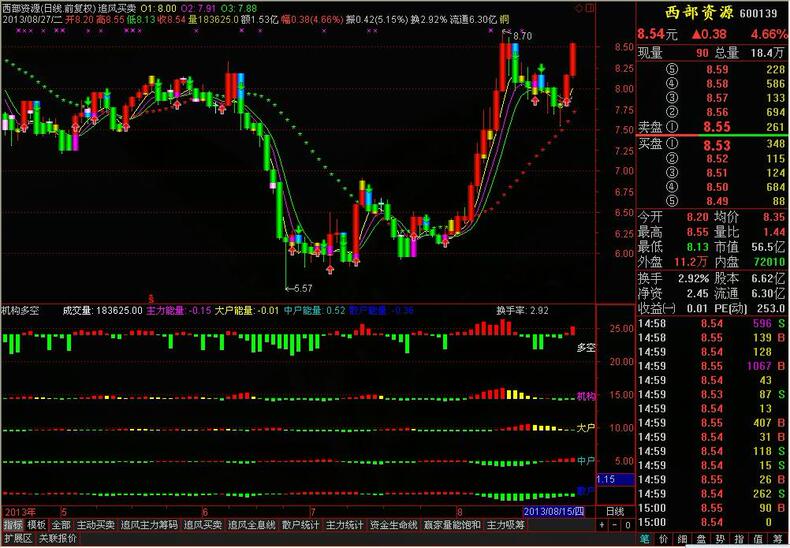This screenshot has width=790, height=548.
Task: Select the 势 tab in bottom-right panel
Action: pos(720,539)
